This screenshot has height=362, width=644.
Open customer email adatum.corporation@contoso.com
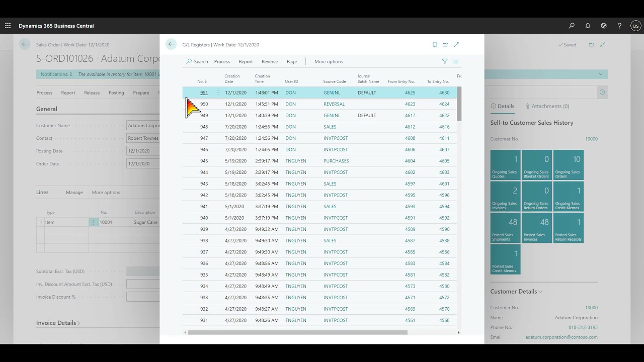point(561,337)
